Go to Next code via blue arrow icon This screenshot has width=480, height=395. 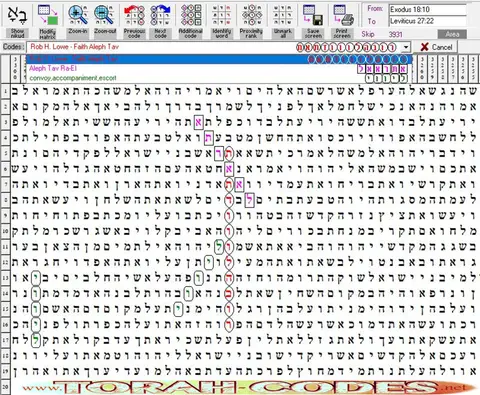pos(160,15)
